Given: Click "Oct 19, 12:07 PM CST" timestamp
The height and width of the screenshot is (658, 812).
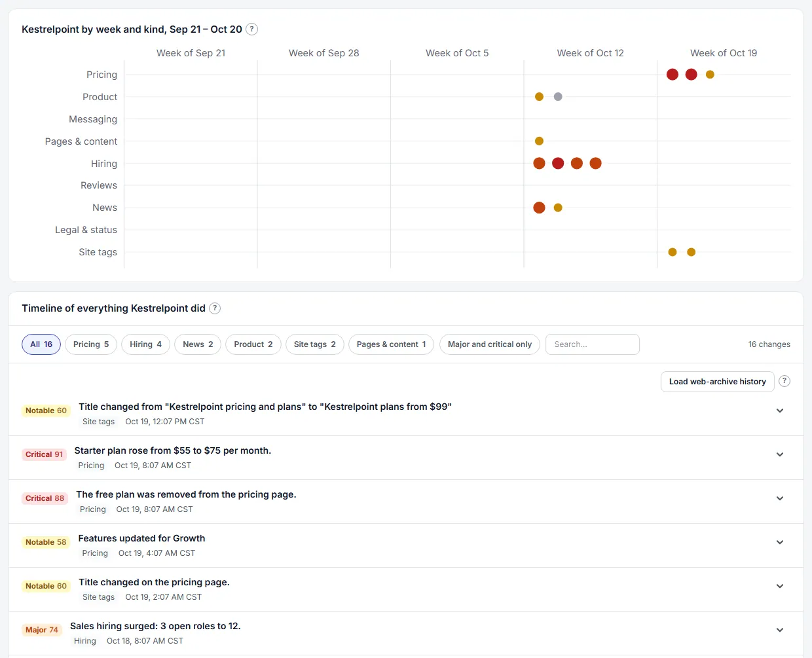Looking at the screenshot, I should point(165,422).
